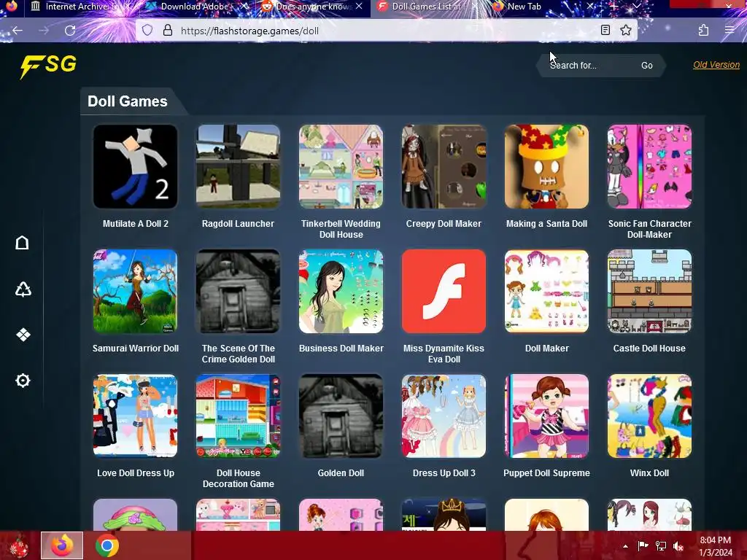Go back with the browser back arrow
The height and width of the screenshot is (560, 747).
pyautogui.click(x=18, y=31)
